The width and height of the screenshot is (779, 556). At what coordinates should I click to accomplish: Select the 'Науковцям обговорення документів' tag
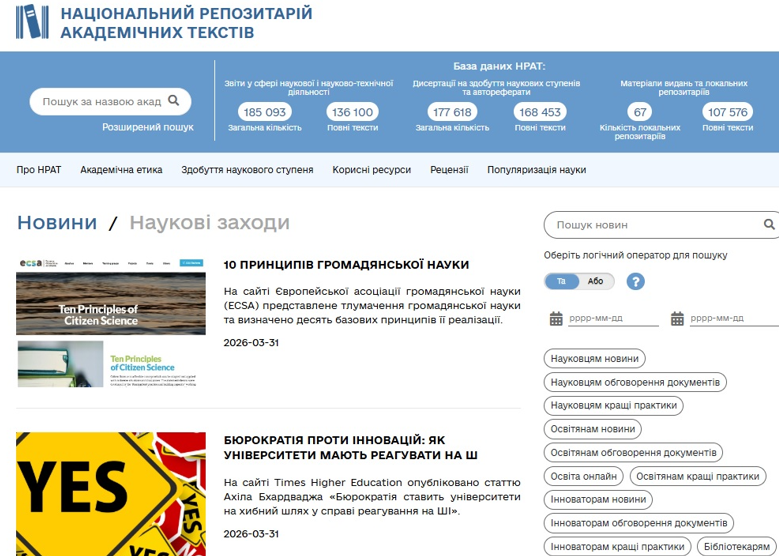point(635,383)
